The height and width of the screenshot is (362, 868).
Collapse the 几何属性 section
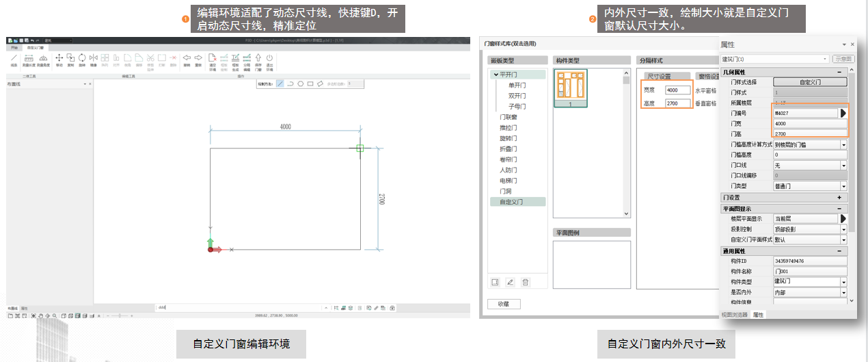(839, 72)
